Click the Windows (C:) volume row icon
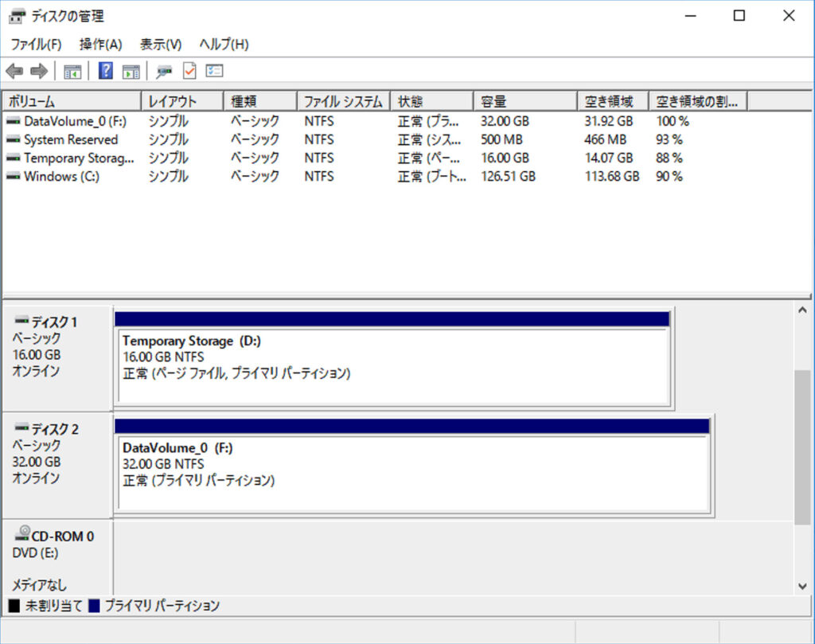 point(14,177)
